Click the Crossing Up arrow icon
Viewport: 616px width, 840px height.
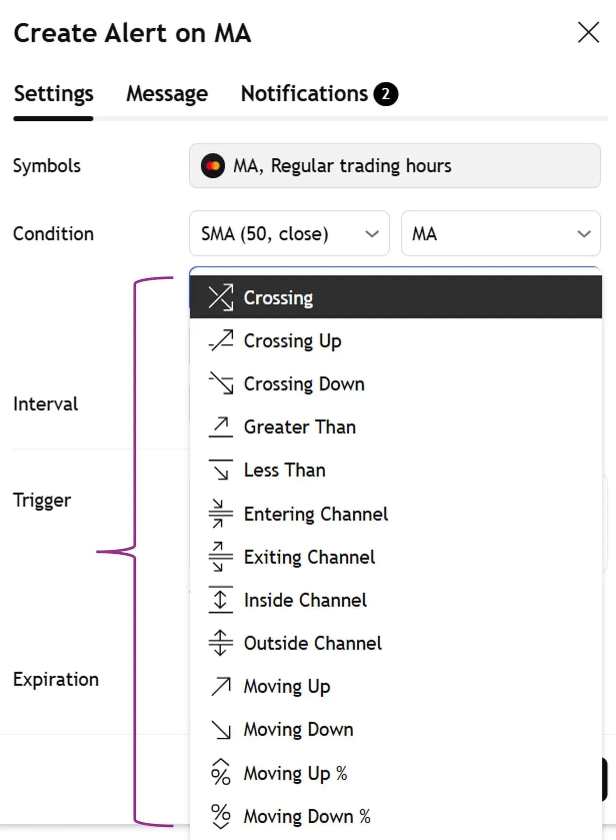pos(221,340)
